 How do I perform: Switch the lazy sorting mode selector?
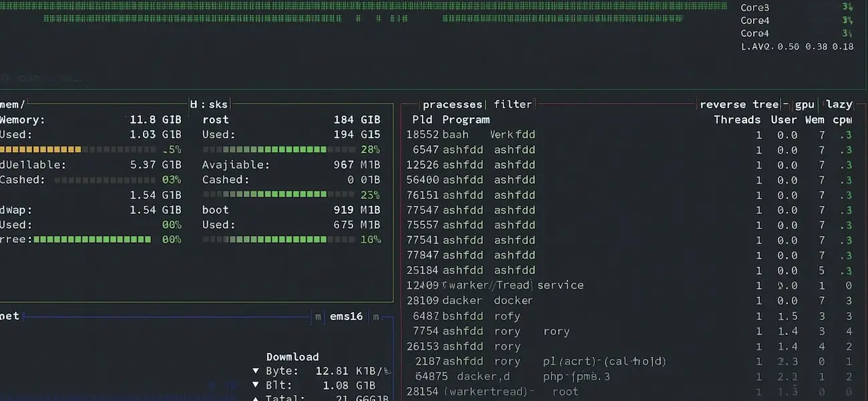839,104
